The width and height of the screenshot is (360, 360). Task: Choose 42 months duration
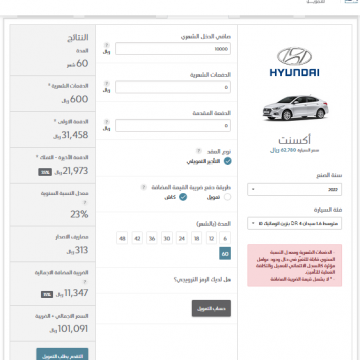(137, 238)
